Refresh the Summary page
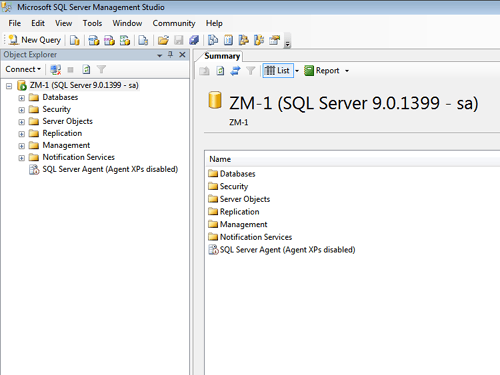500x375 pixels. tap(220, 71)
